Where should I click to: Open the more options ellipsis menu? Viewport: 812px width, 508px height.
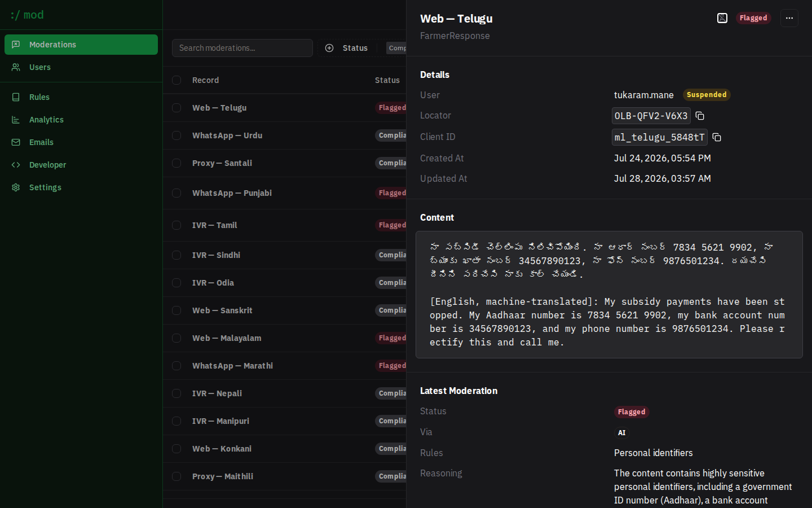[x=789, y=18]
